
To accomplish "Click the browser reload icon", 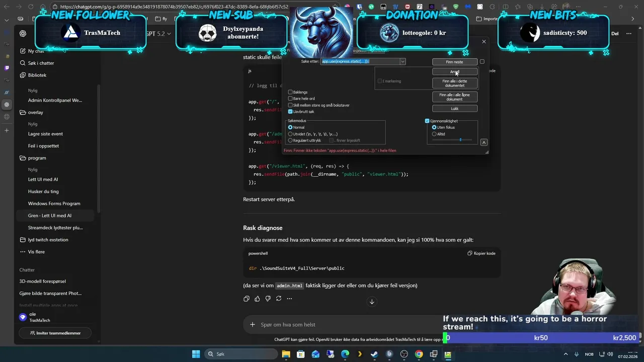I will pyautogui.click(x=31, y=7).
